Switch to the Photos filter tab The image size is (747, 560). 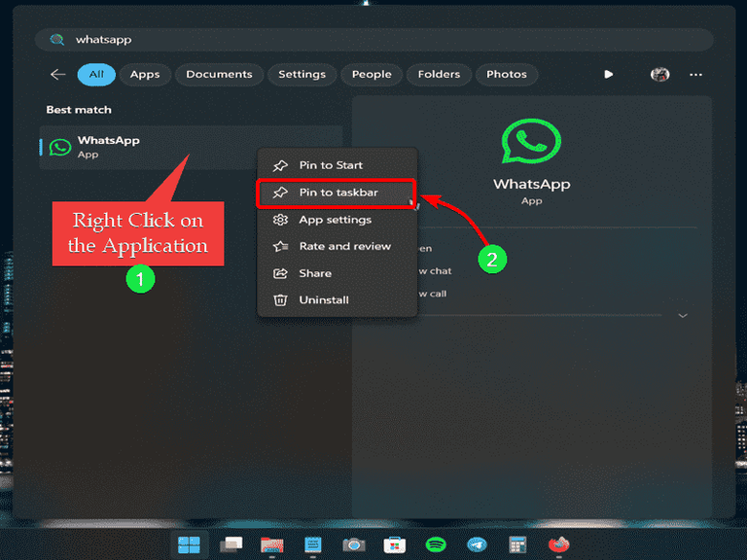click(x=507, y=74)
